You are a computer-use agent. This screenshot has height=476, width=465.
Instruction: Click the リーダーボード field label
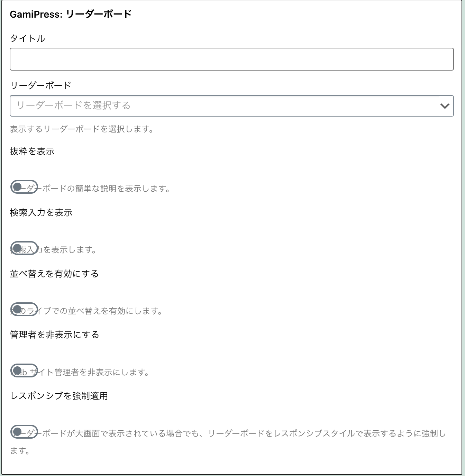[x=41, y=85]
